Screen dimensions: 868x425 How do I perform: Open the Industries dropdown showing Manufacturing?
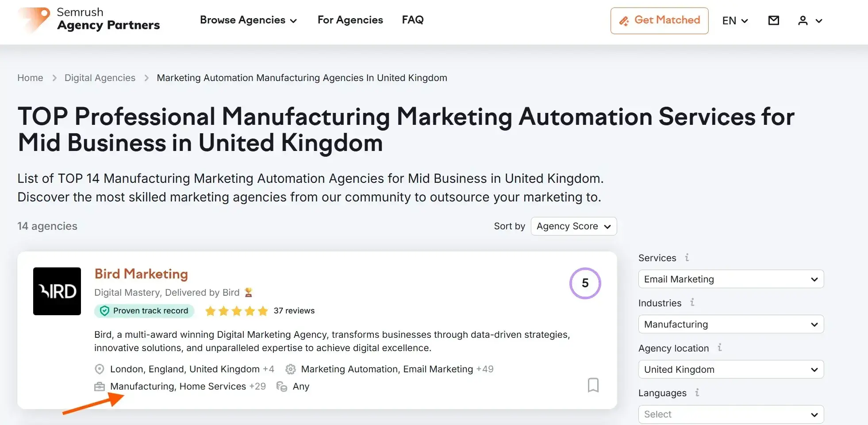730,324
